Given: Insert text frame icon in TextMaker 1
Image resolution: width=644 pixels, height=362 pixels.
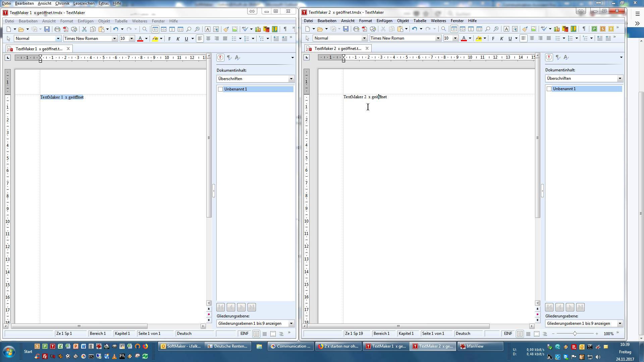Looking at the screenshot, I should click(208, 29).
